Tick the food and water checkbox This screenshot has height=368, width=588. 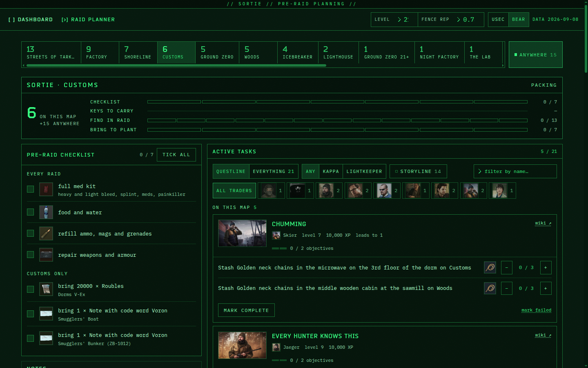tap(30, 212)
